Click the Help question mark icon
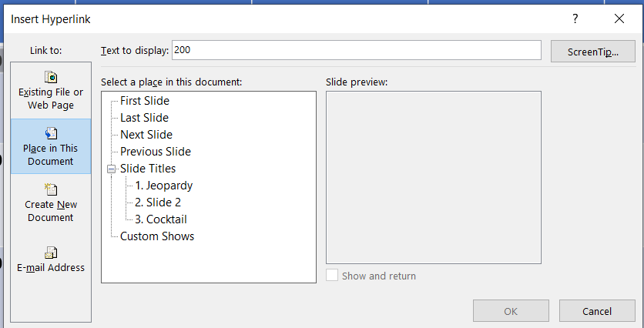This screenshot has width=644, height=328. point(575,18)
